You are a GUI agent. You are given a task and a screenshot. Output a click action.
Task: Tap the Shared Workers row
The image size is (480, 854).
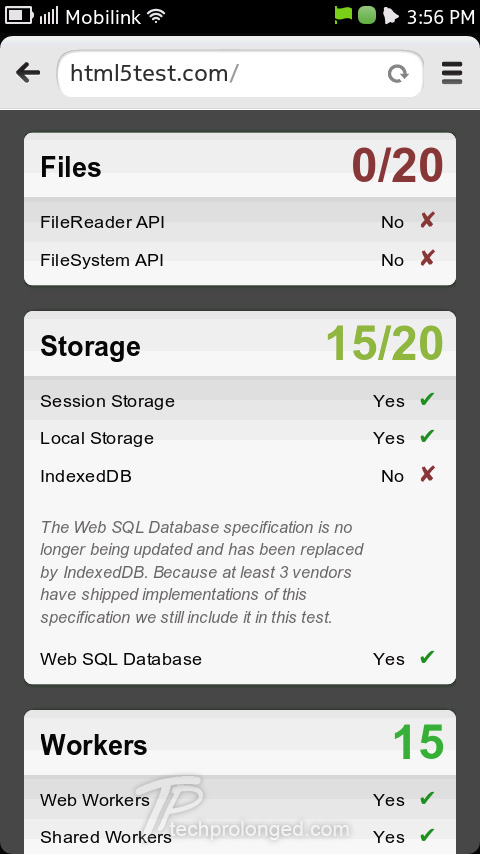pos(240,836)
